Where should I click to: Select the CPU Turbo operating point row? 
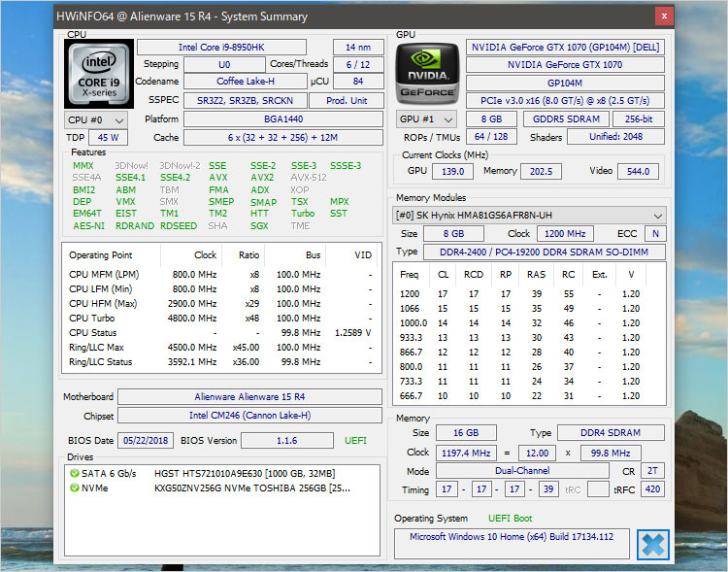pyautogui.click(x=221, y=319)
